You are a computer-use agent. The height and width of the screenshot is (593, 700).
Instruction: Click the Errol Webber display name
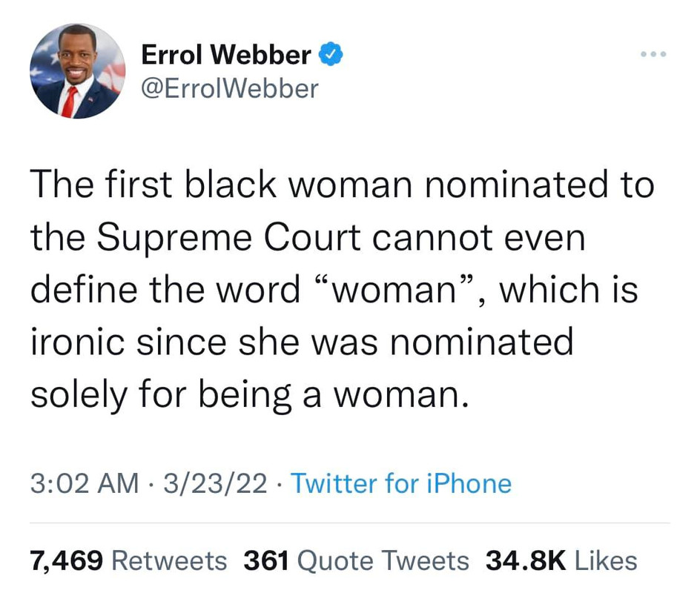[x=226, y=54]
